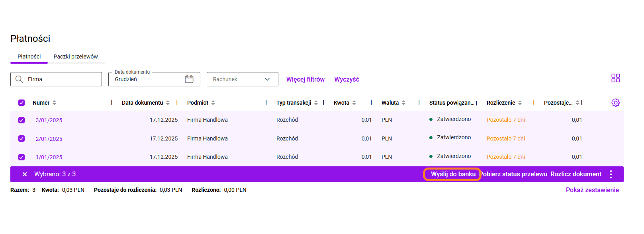Select the Płatności tab
The width and height of the screenshot is (644, 234).
coord(29,57)
